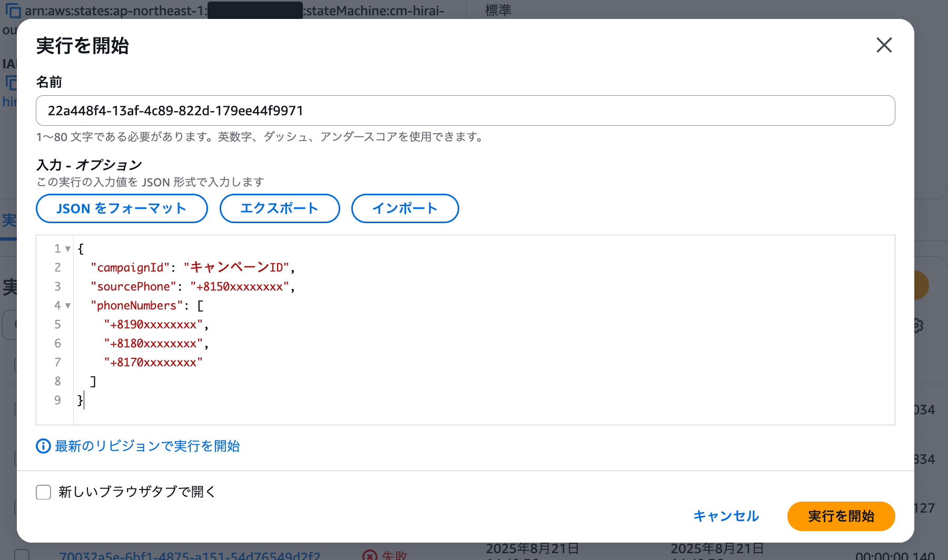The height and width of the screenshot is (560, 948).
Task: Collapse the JSON object at line 1
Action: click(x=68, y=249)
